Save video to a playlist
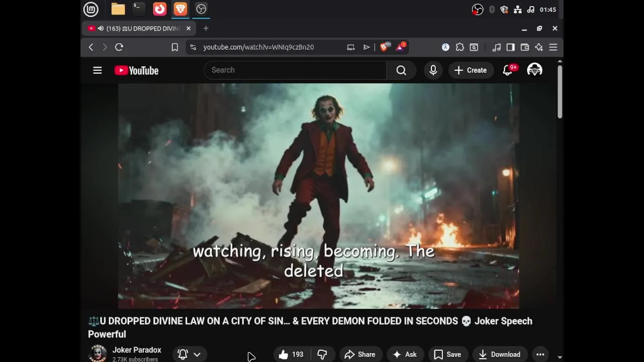The width and height of the screenshot is (644, 362). (448, 354)
